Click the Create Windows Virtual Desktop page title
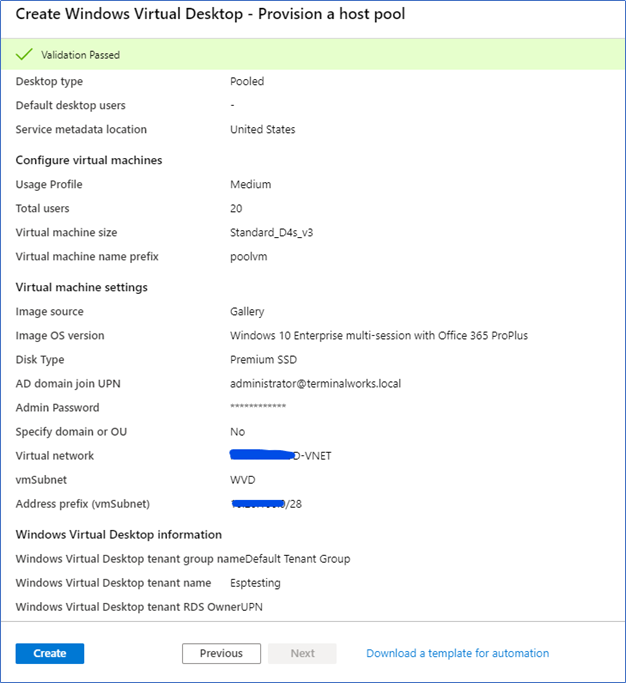Viewport: 626px width, 683px height. click(x=210, y=14)
